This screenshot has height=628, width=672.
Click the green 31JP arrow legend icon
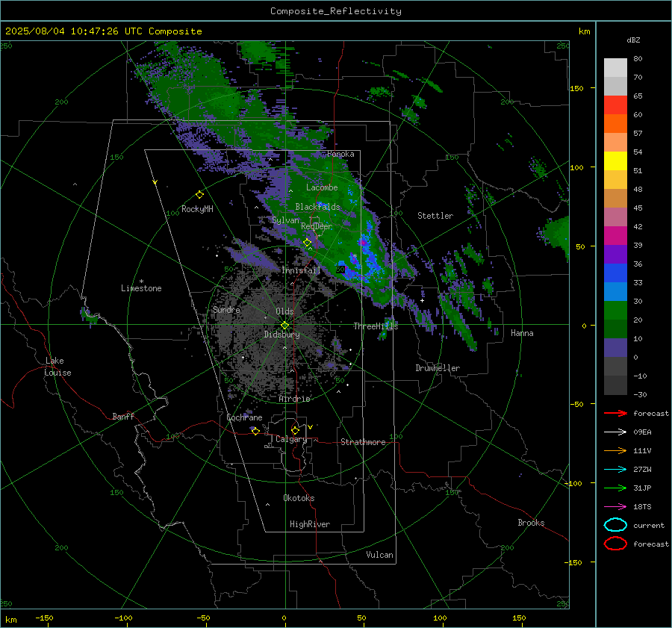click(x=615, y=488)
